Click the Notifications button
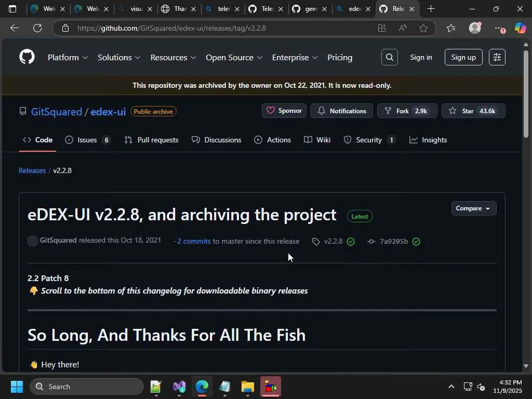This screenshot has width=532, height=399. 342,111
